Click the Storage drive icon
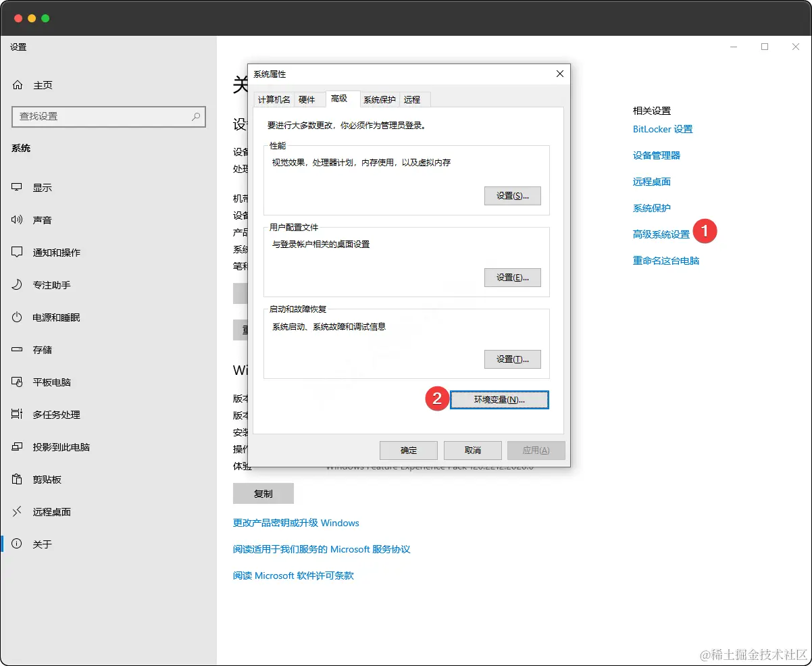812x666 pixels. (x=18, y=349)
